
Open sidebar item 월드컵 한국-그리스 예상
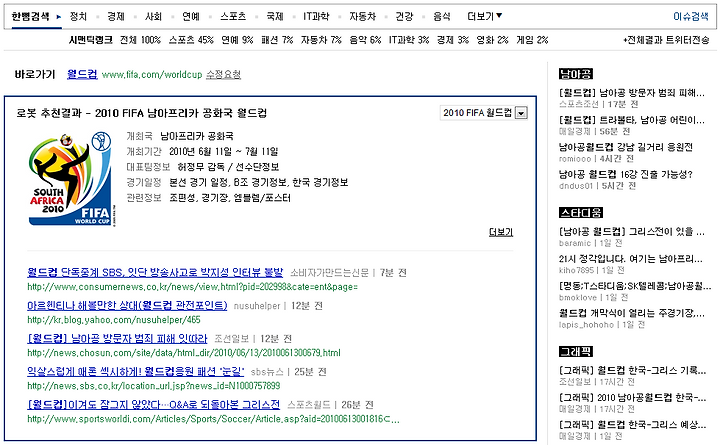[x=632, y=424]
